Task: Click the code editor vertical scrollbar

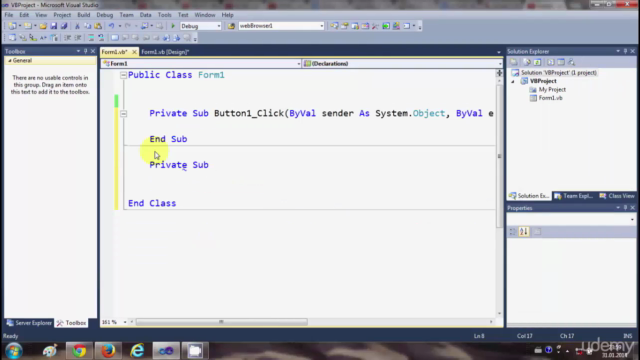Action: (500, 156)
